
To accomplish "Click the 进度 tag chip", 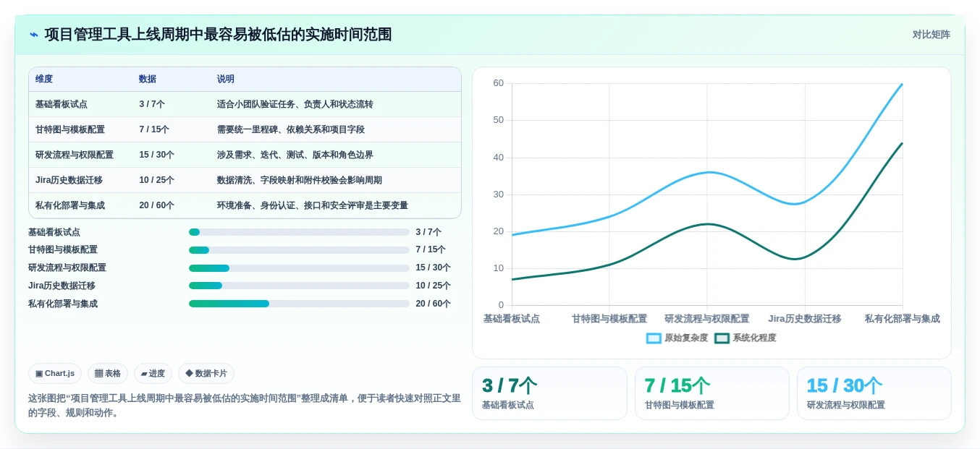I will pos(153,373).
